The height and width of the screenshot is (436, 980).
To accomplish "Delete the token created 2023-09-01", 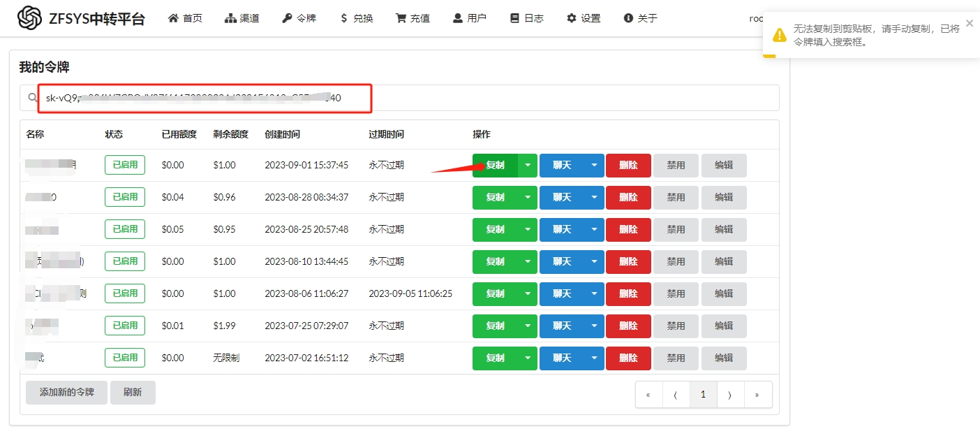I will [x=628, y=166].
